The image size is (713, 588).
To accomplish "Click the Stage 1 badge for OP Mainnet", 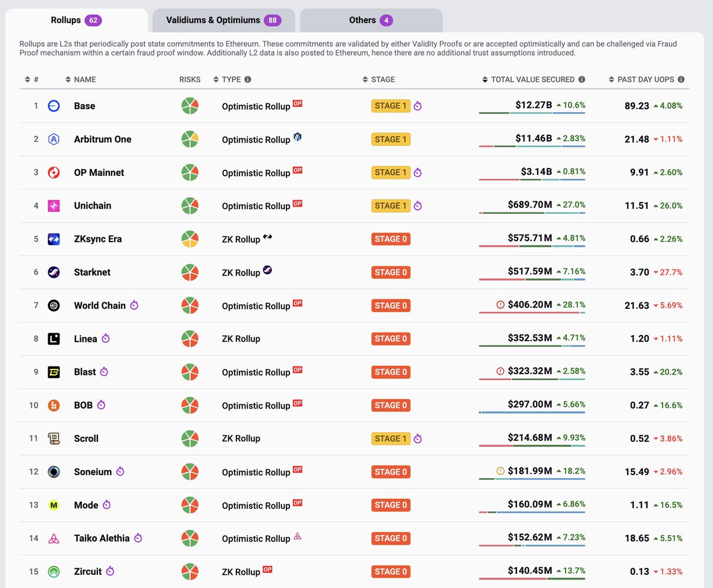I will point(390,173).
